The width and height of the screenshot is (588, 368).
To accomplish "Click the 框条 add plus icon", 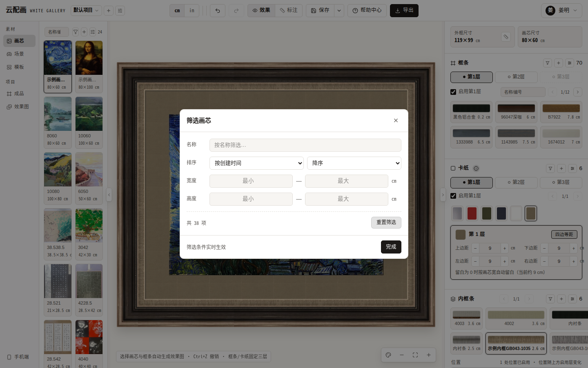I will tap(559, 63).
